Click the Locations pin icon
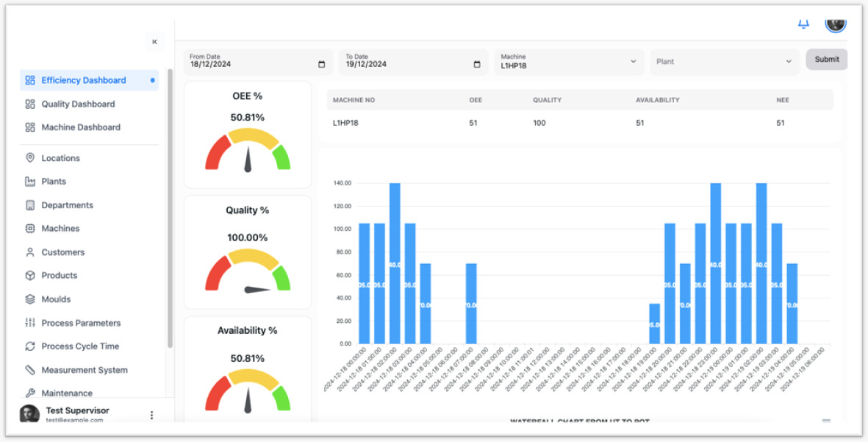The height and width of the screenshot is (442, 868). click(x=30, y=158)
